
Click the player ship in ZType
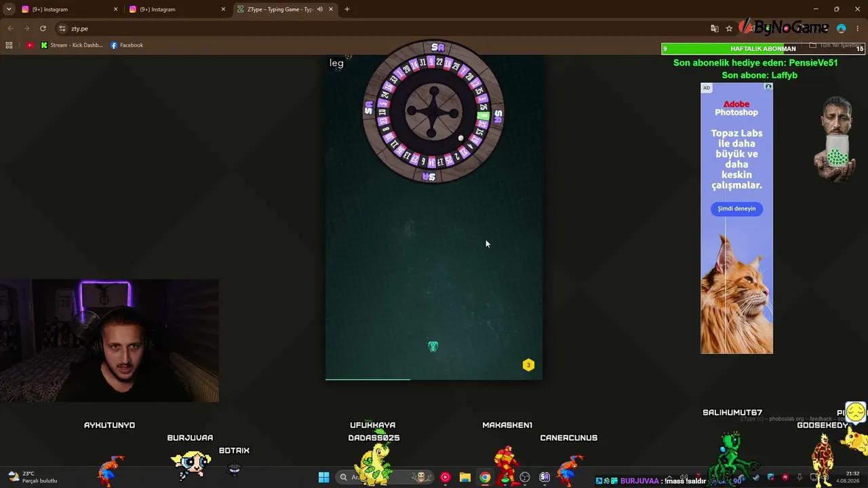pyautogui.click(x=433, y=346)
